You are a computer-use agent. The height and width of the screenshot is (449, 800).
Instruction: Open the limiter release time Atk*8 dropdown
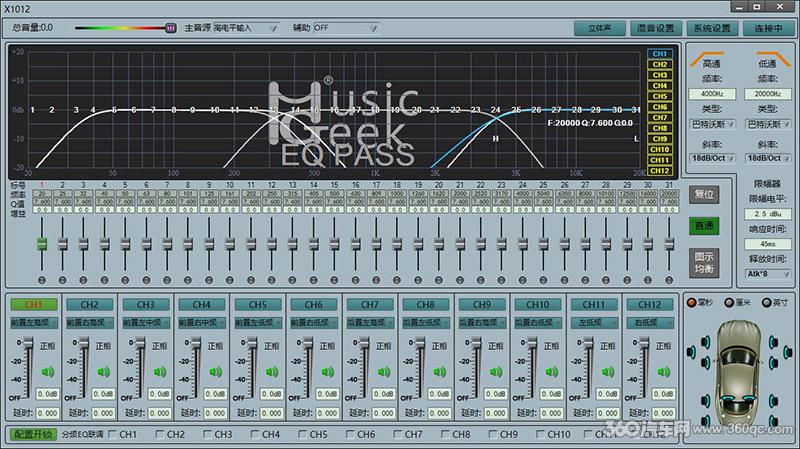tap(768, 274)
